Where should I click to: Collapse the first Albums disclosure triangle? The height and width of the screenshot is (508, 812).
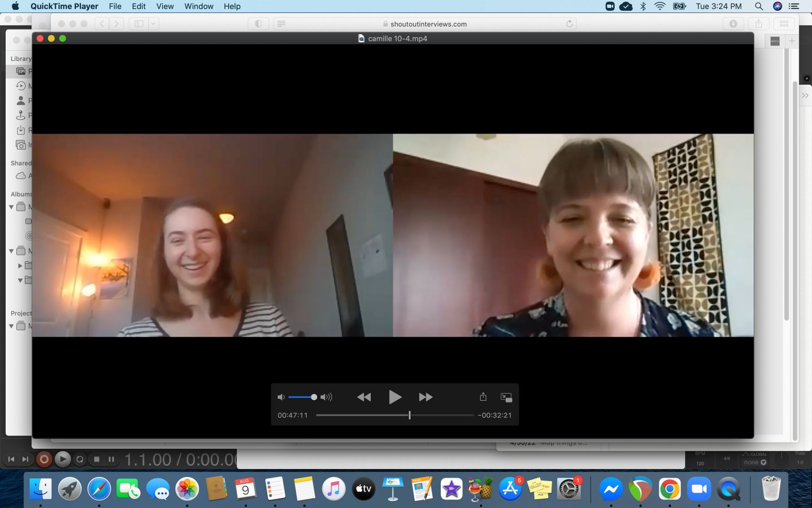point(11,207)
